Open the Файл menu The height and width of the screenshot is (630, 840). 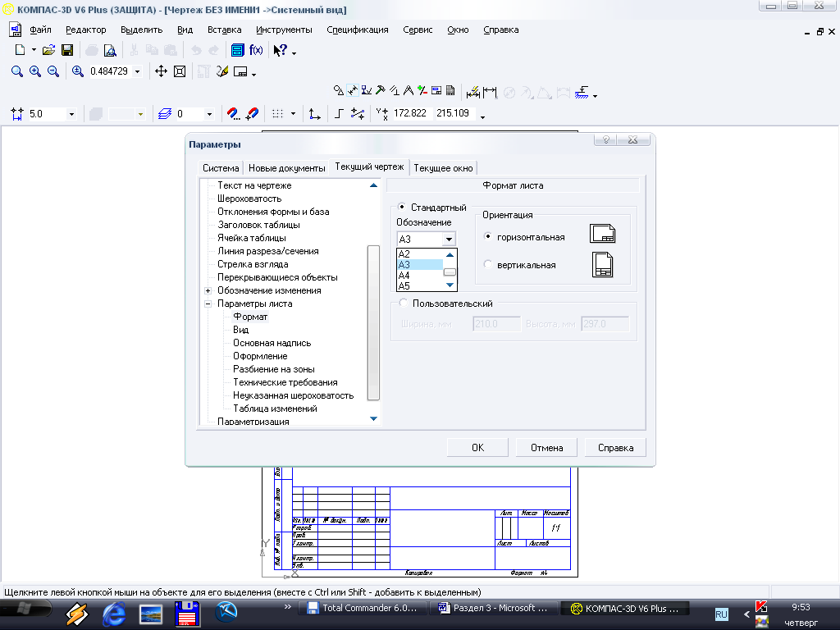click(x=40, y=30)
